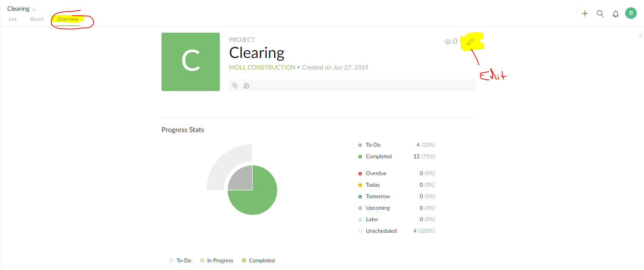Toggle the To-Do chart legend item
The height and width of the screenshot is (270, 644).
(180, 260)
